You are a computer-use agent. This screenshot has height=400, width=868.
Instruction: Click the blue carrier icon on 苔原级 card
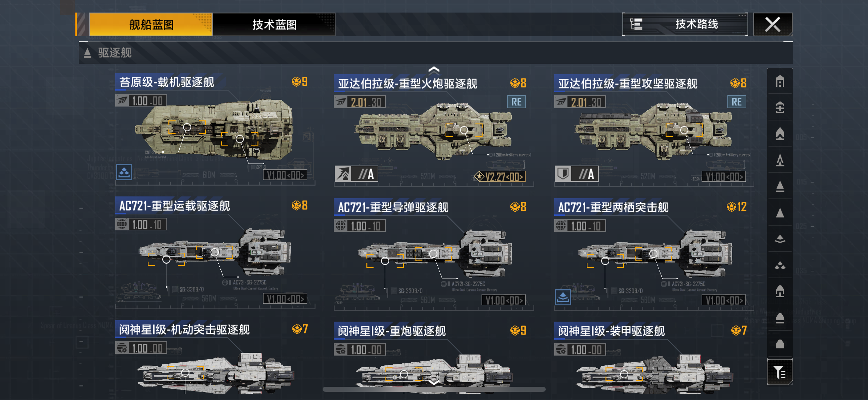tap(124, 172)
